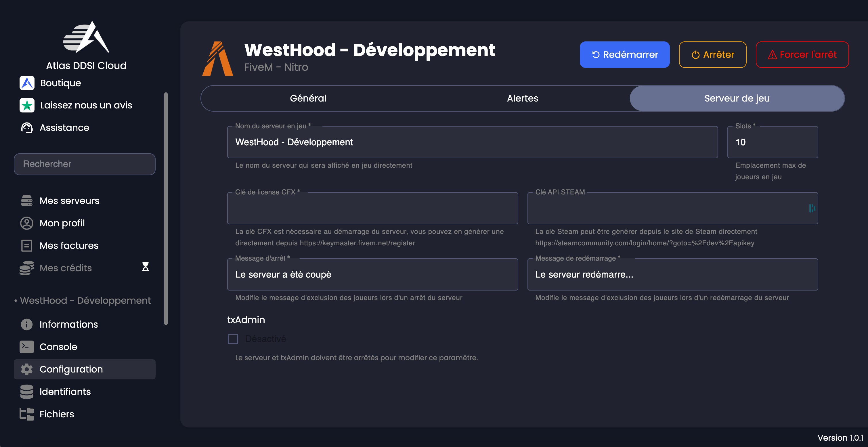The image size is (868, 447).
Task: Select the Serveur de jeu tab
Action: 737,98
